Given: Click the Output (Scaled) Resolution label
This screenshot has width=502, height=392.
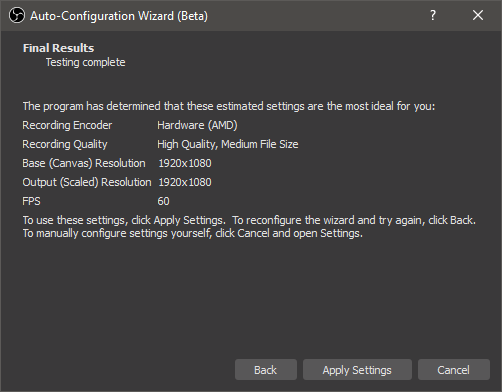Looking at the screenshot, I should (x=87, y=182).
